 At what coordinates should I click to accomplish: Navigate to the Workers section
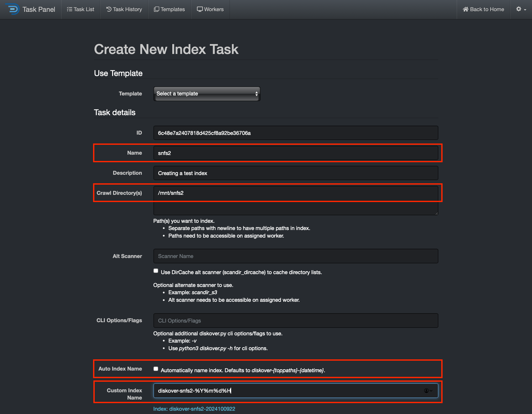[210, 9]
